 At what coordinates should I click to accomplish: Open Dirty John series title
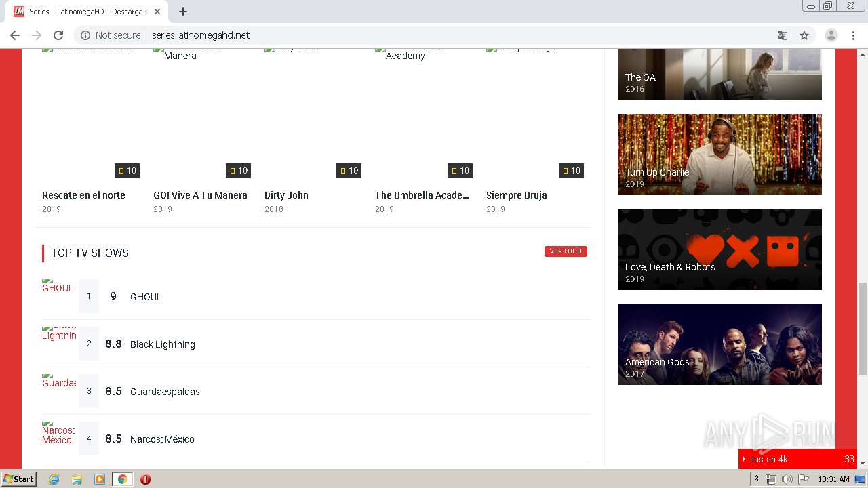(286, 195)
